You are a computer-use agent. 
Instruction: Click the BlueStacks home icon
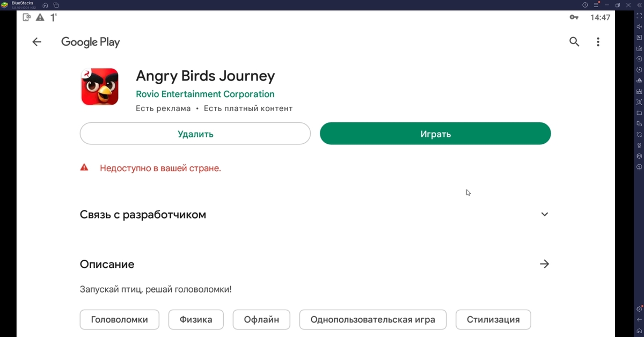pos(45,5)
